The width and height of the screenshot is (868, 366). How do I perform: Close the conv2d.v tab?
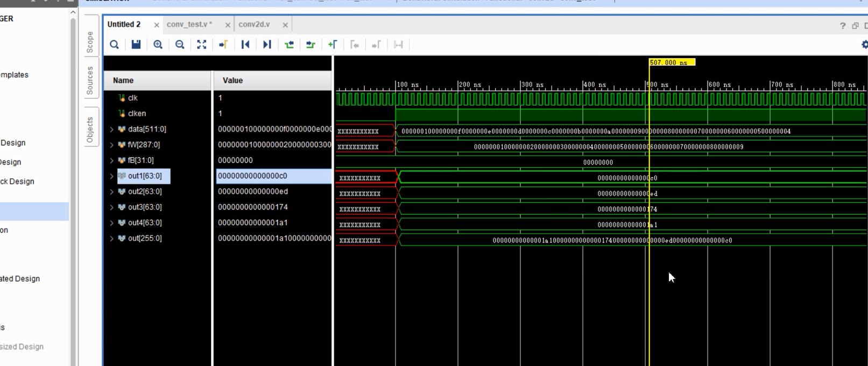(285, 25)
